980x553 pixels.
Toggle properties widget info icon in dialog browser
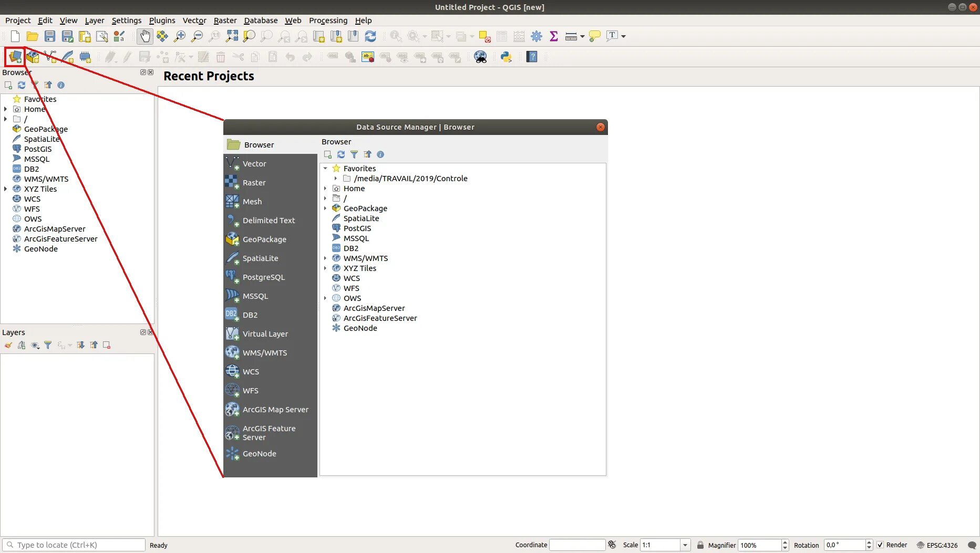coord(380,154)
